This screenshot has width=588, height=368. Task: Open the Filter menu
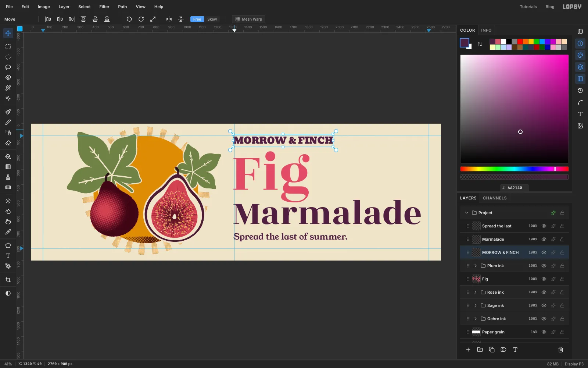pyautogui.click(x=104, y=7)
